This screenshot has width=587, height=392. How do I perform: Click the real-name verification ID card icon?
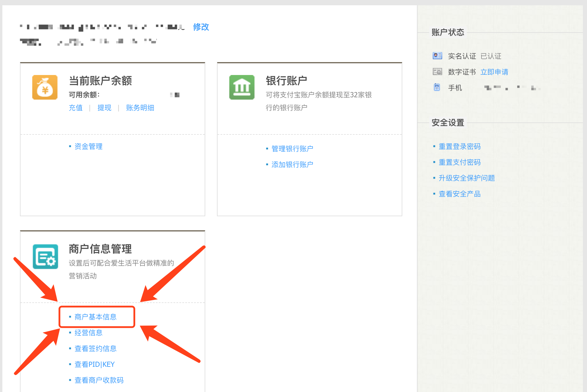click(x=437, y=56)
